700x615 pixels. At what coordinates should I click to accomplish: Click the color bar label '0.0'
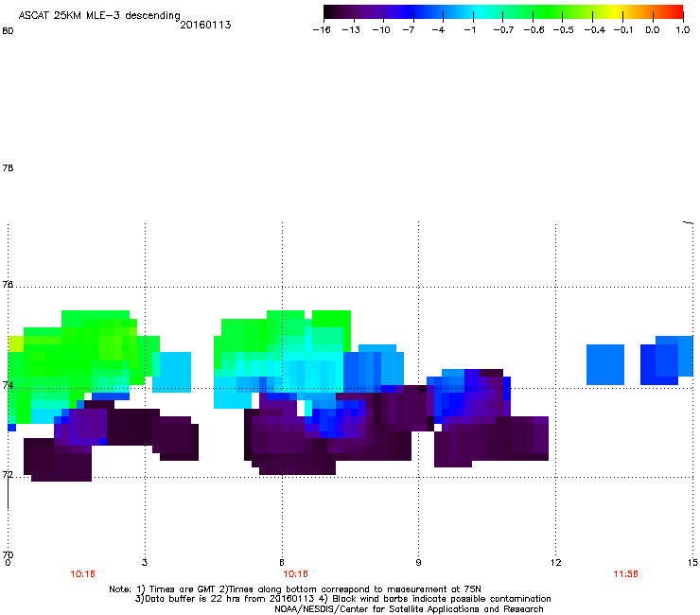[x=653, y=30]
